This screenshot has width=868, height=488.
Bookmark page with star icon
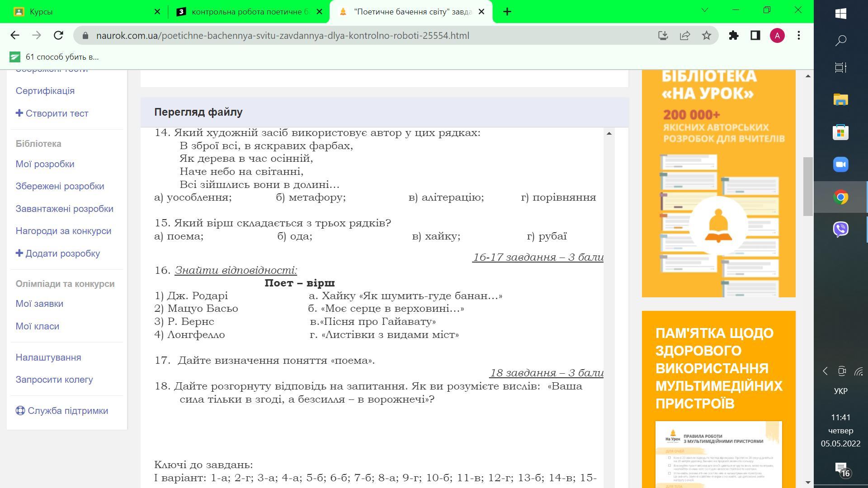coord(707,35)
